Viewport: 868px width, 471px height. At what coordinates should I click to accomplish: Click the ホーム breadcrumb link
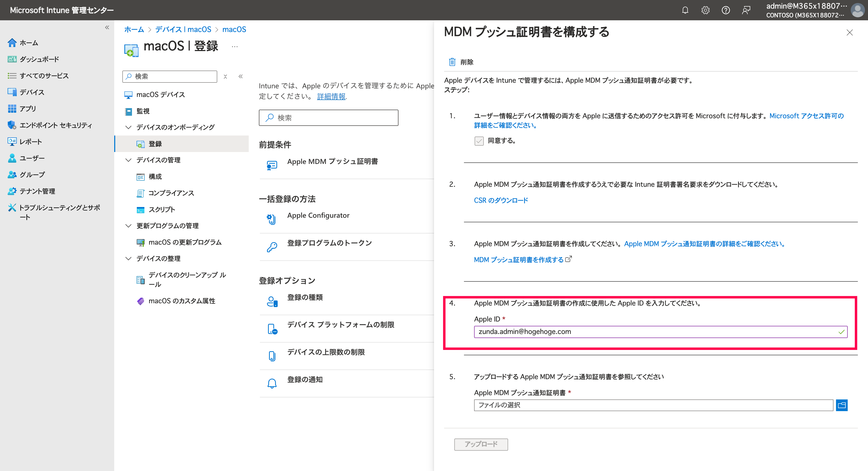point(134,29)
